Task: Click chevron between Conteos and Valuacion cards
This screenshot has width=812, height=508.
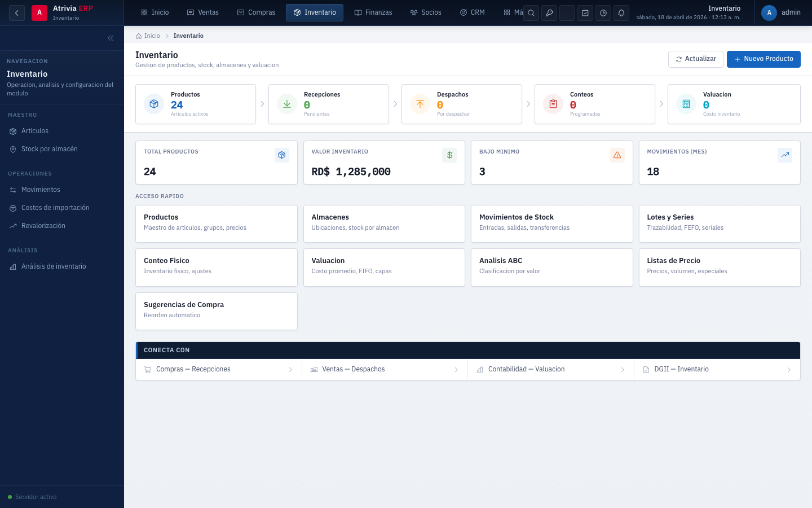Action: coord(661,104)
